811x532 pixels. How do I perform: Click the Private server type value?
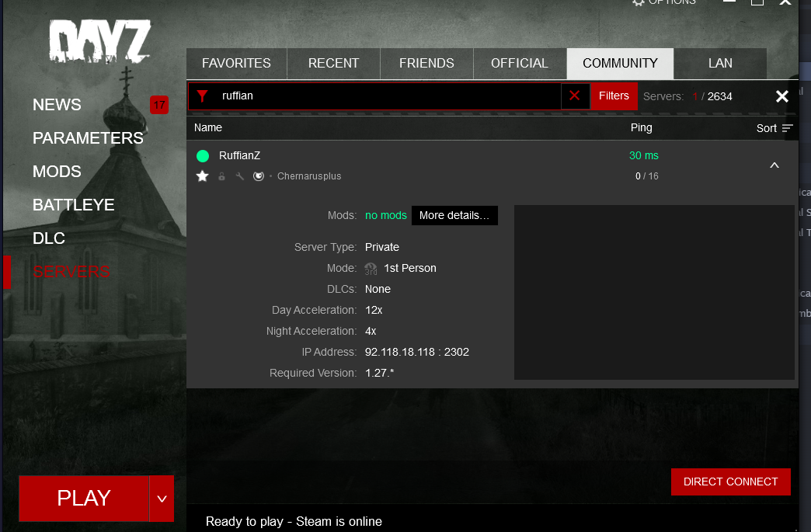pos(381,247)
